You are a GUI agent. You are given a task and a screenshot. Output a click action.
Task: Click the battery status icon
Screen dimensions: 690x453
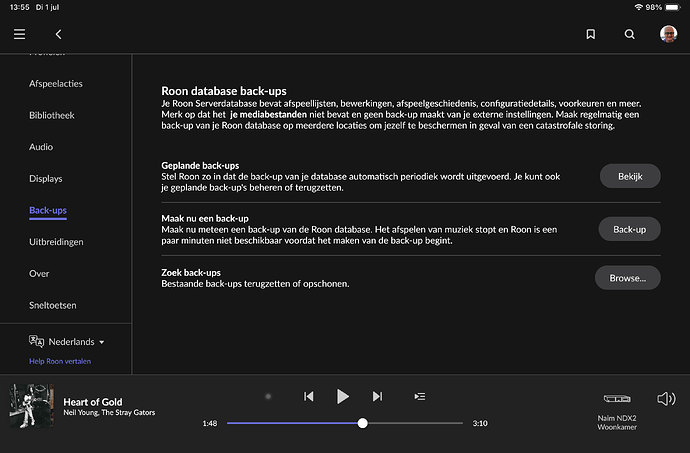tap(673, 7)
